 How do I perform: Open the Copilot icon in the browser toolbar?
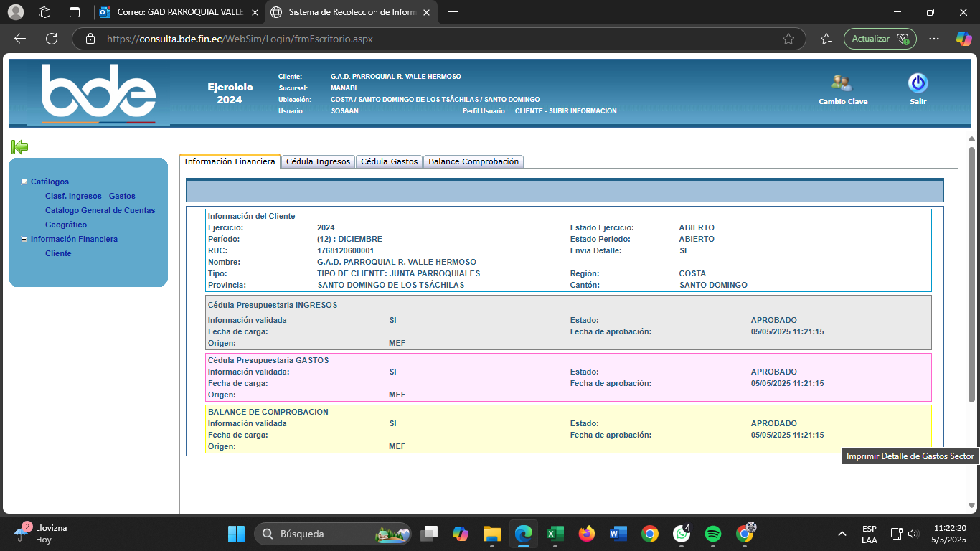(963, 39)
